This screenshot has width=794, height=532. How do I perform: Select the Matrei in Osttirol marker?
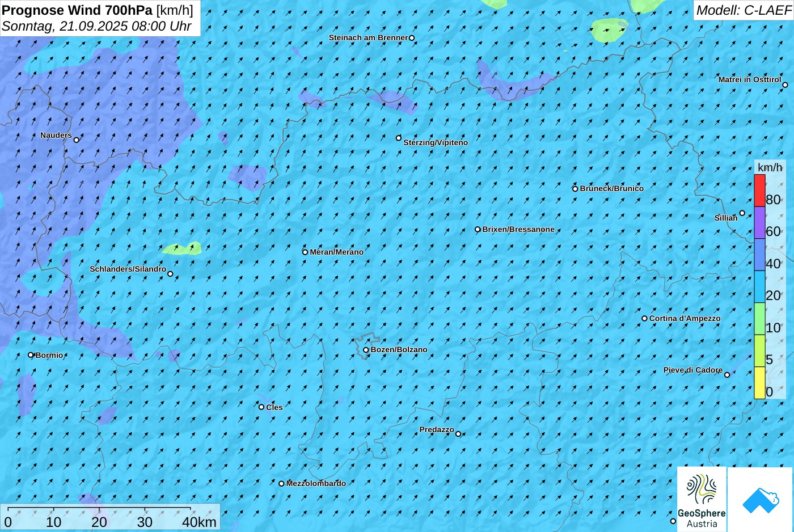pos(785,85)
